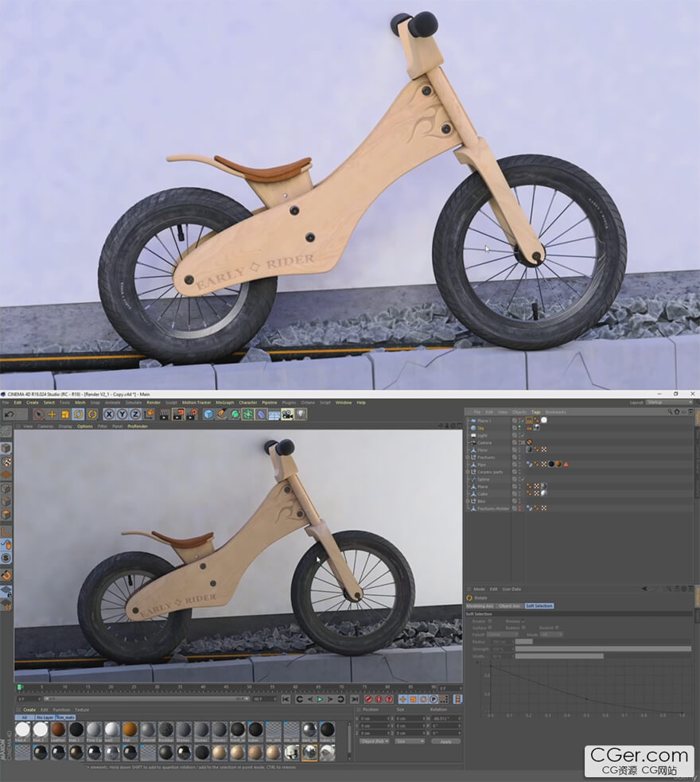Click the green Subdivision Surface generator icon
The height and width of the screenshot is (782, 700).
pyautogui.click(x=235, y=414)
